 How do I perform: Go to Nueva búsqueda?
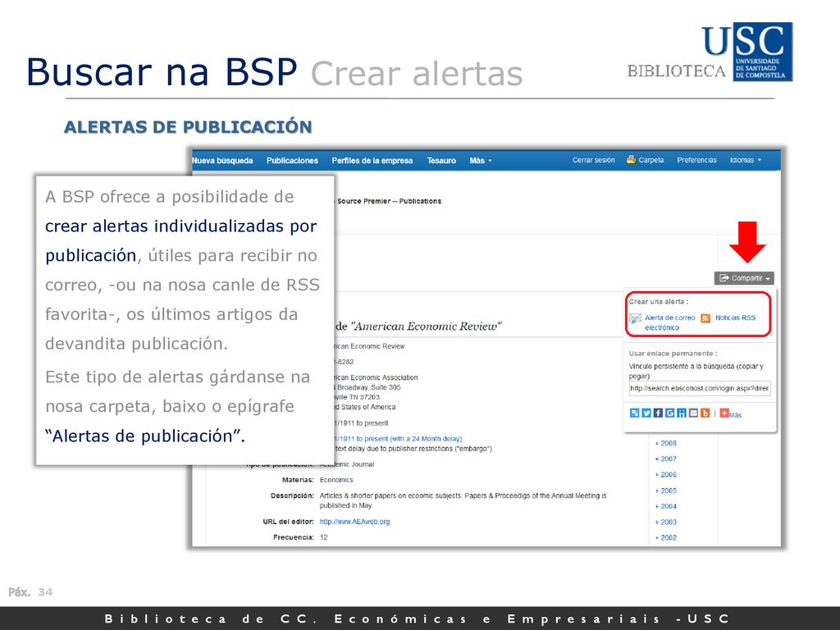(x=222, y=161)
